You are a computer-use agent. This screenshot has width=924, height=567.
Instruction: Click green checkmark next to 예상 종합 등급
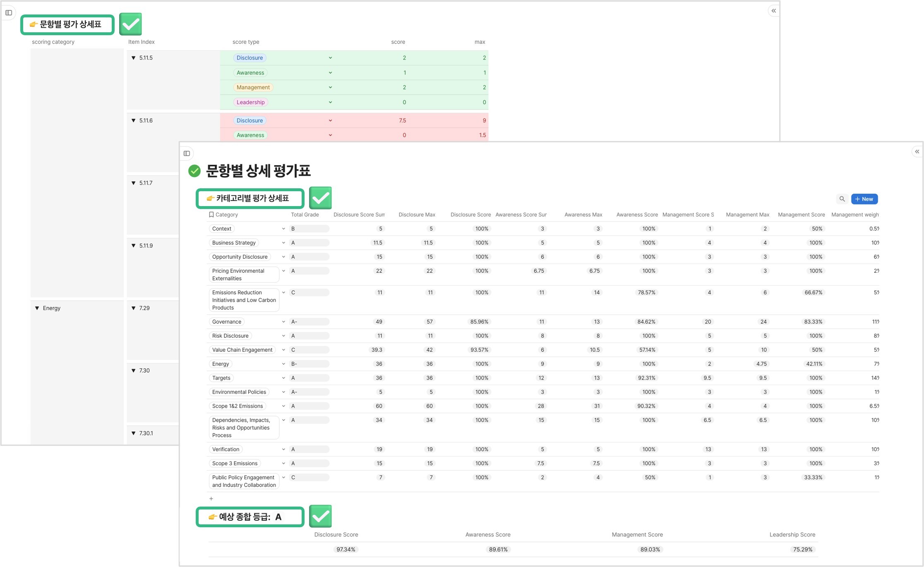pyautogui.click(x=320, y=516)
